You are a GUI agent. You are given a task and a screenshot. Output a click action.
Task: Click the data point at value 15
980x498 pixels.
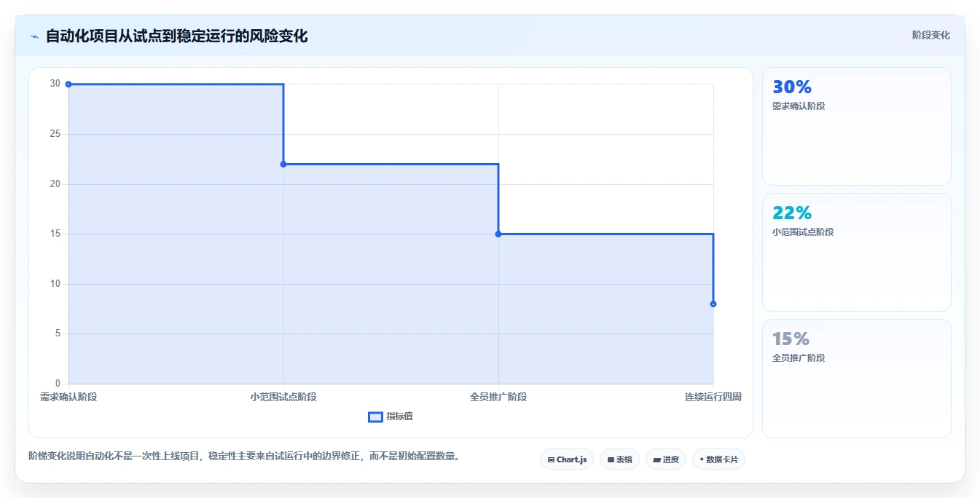pos(498,234)
